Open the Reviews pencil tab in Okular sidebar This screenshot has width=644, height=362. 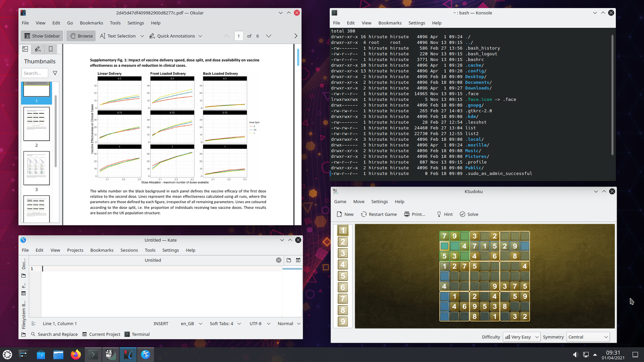coord(37,49)
